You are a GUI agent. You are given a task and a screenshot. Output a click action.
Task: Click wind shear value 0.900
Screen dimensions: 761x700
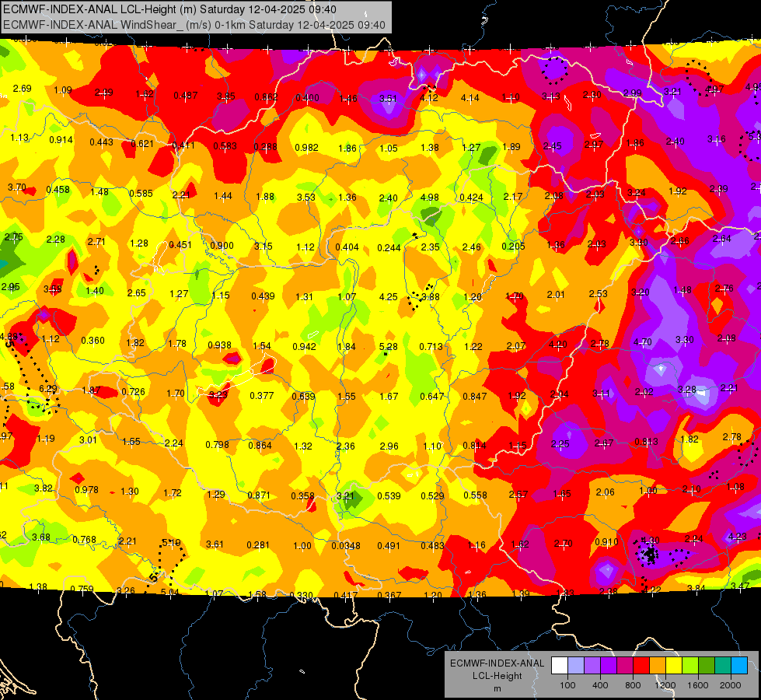click(x=222, y=246)
